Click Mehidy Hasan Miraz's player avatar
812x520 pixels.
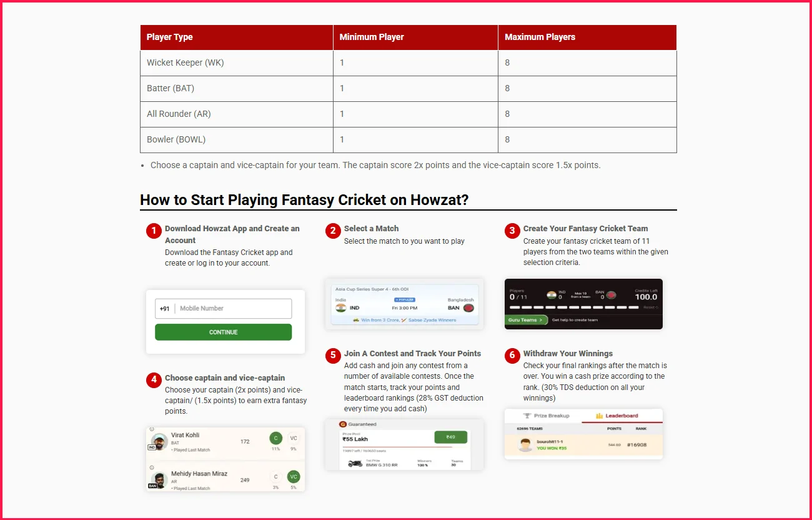click(x=160, y=479)
